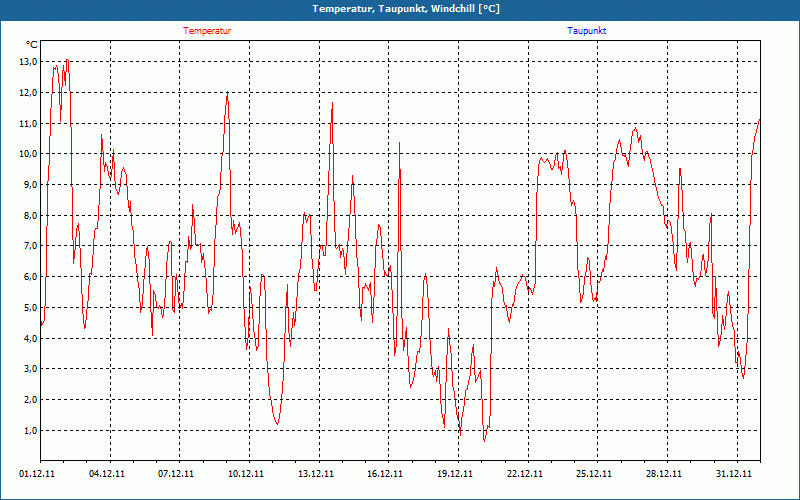This screenshot has height=500, width=800.
Task: Select the 11,0 y-axis label
Action: click(x=29, y=123)
